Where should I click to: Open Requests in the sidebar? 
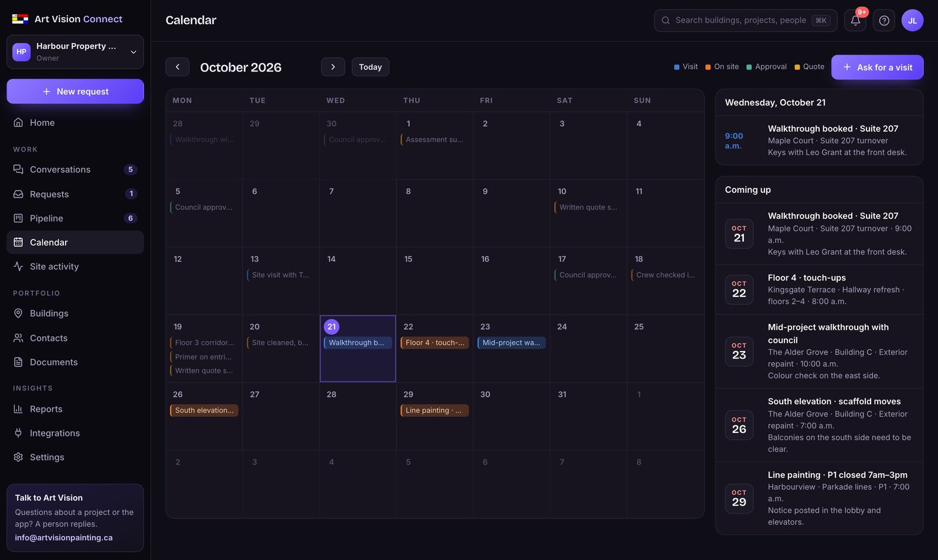(75, 194)
